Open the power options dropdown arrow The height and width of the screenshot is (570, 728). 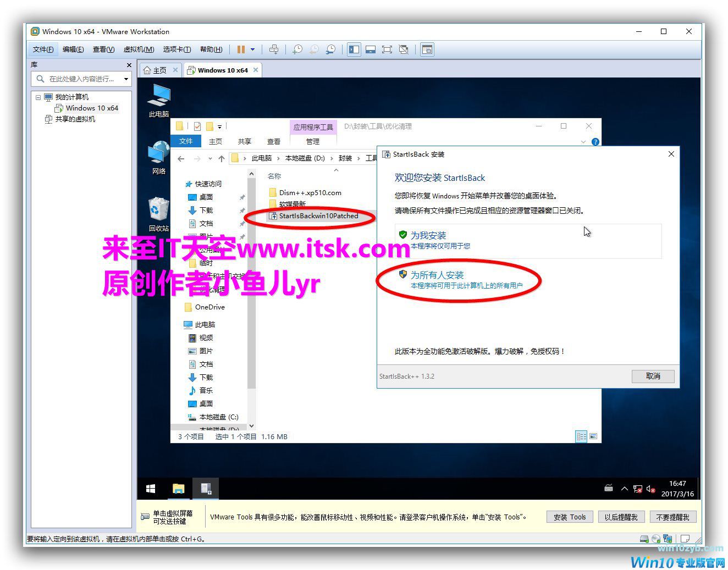[253, 49]
